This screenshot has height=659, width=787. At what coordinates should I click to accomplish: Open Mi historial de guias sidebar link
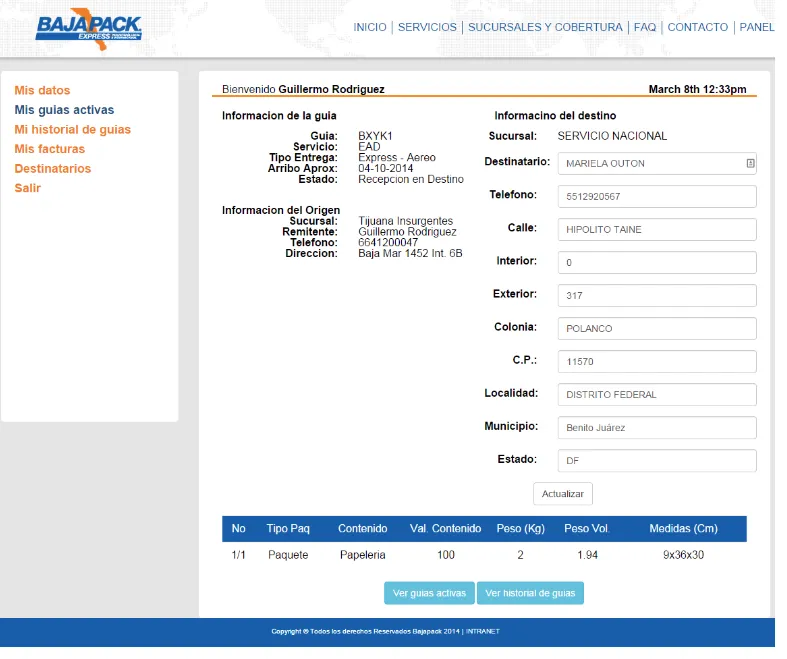coord(72,130)
